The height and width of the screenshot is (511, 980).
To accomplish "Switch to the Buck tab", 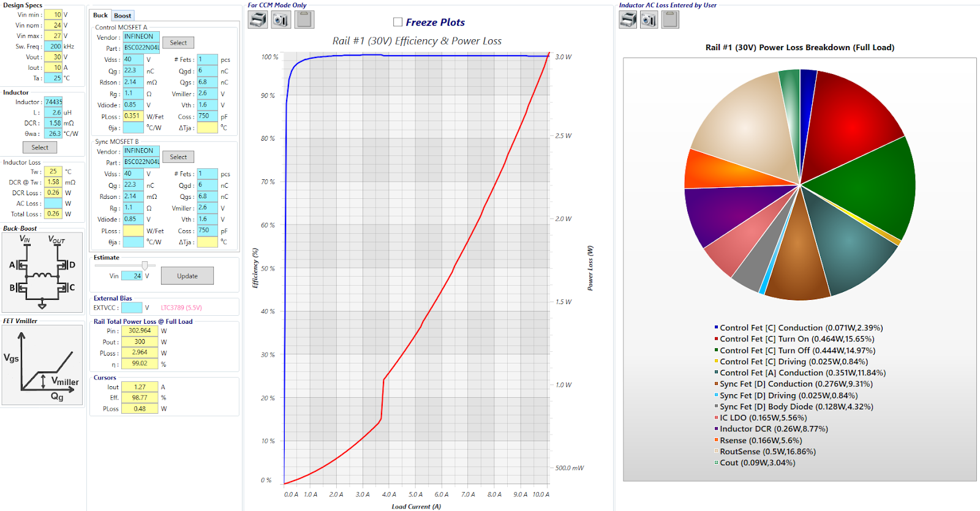I will point(100,15).
